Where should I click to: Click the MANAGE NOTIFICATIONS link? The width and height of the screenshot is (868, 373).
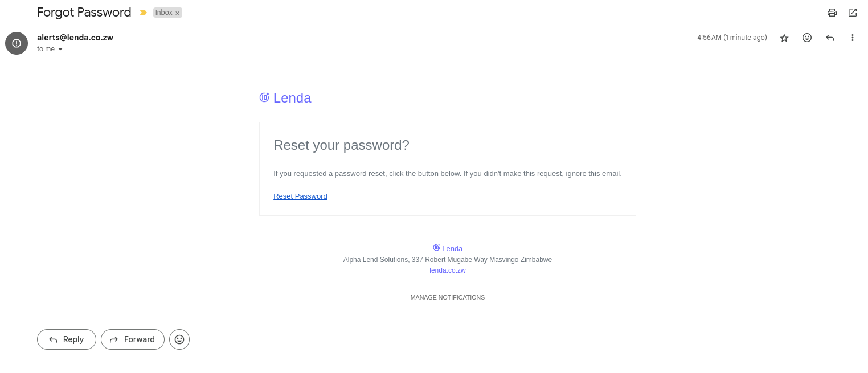point(447,297)
